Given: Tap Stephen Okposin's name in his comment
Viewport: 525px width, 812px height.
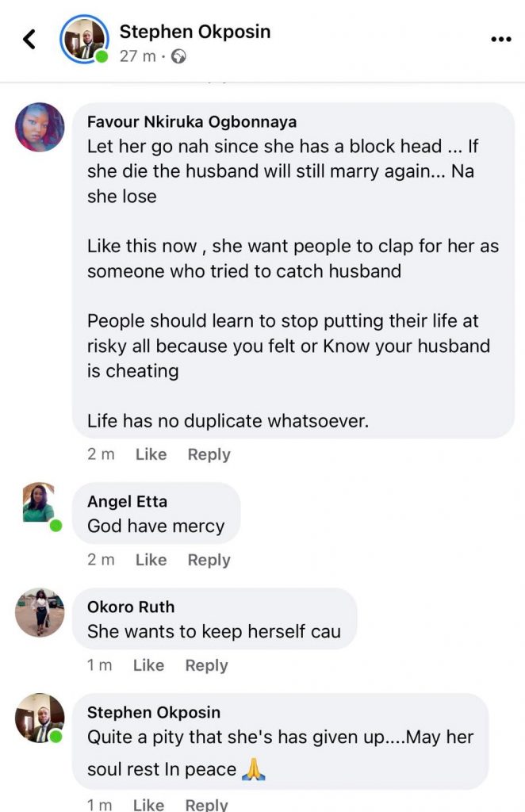Looking at the screenshot, I should [x=154, y=712].
